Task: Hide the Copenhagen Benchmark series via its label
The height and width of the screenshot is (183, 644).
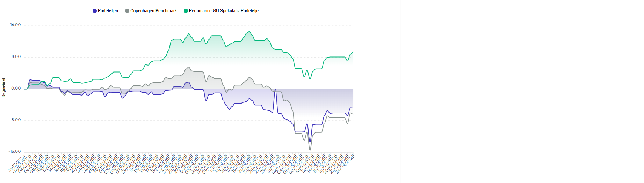Action: pos(153,11)
